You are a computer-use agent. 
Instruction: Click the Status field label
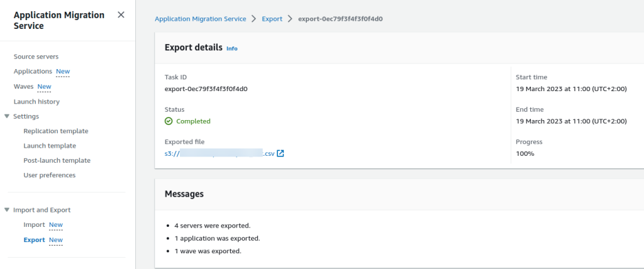[x=175, y=109]
